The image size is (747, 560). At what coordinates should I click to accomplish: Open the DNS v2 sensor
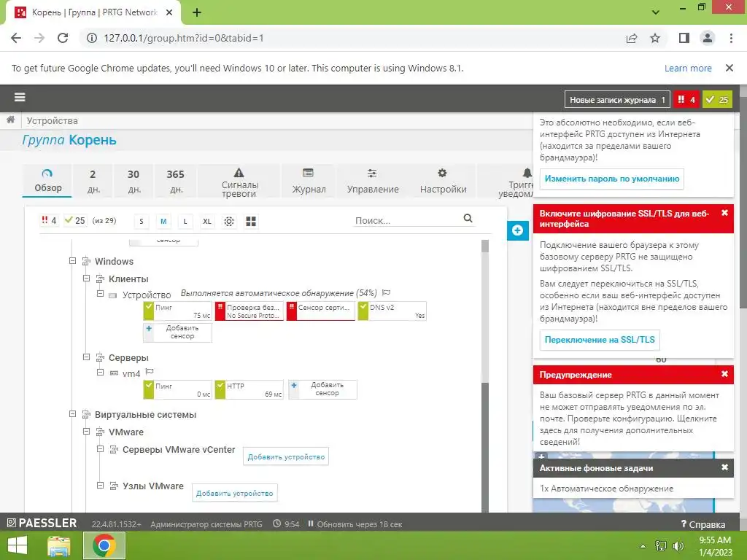pyautogui.click(x=392, y=311)
